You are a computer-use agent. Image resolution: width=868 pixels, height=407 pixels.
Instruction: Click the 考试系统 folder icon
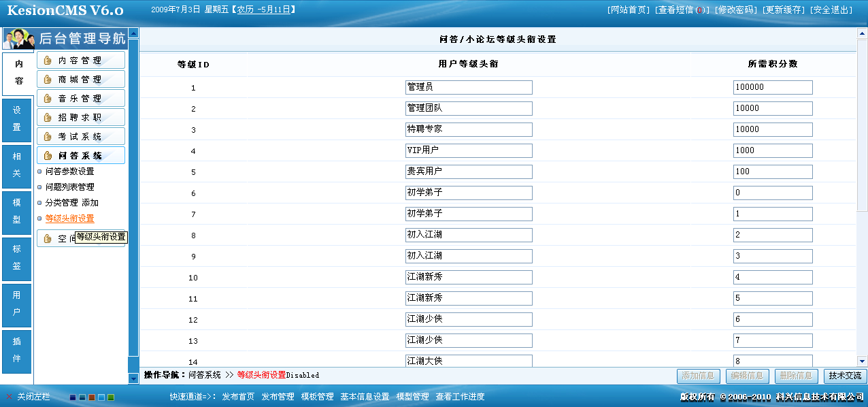click(47, 135)
